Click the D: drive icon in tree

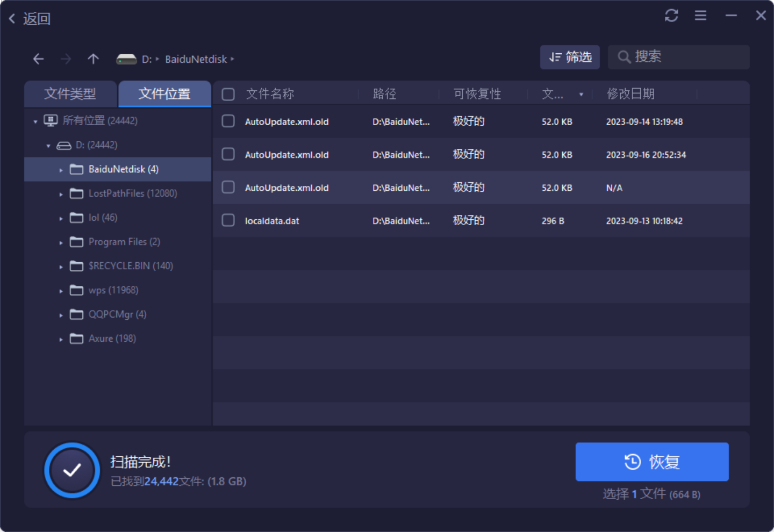click(64, 146)
